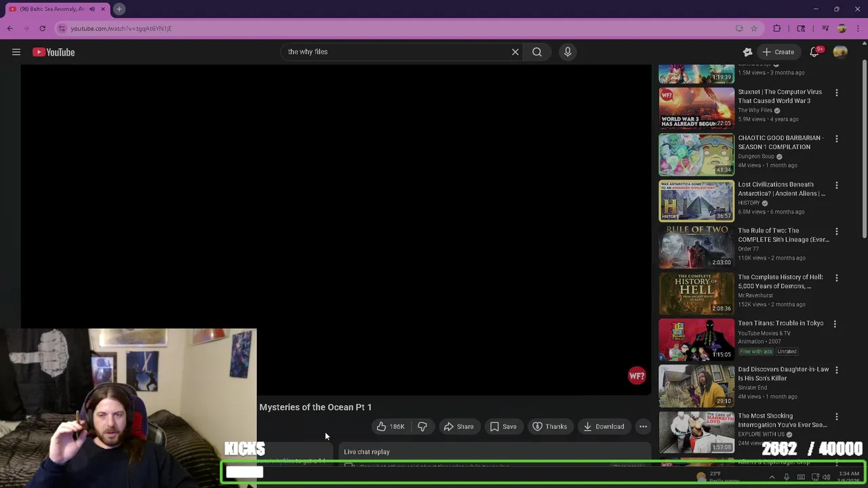Clear the search text with X
Screen dimensions: 868x488
(515, 52)
